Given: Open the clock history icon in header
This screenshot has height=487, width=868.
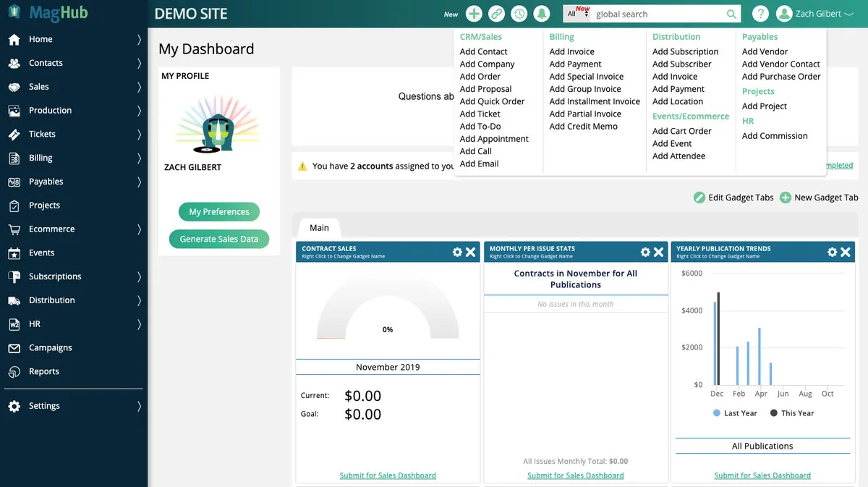Looking at the screenshot, I should pyautogui.click(x=519, y=14).
